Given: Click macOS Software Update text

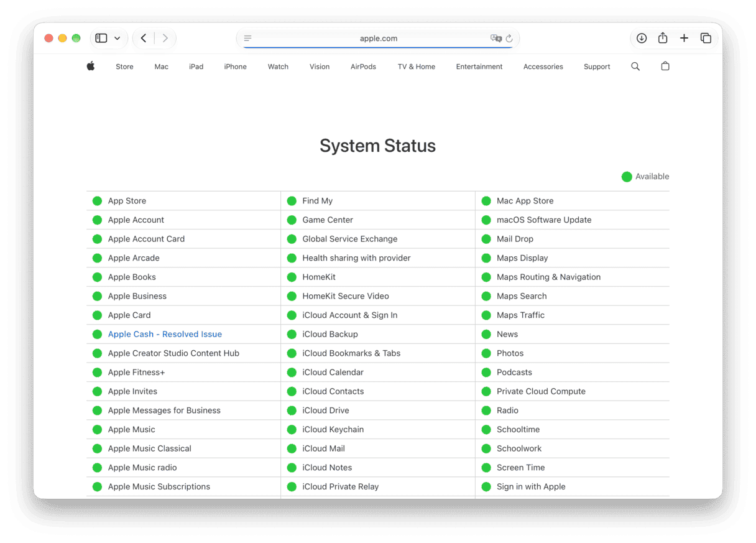Looking at the screenshot, I should [544, 220].
